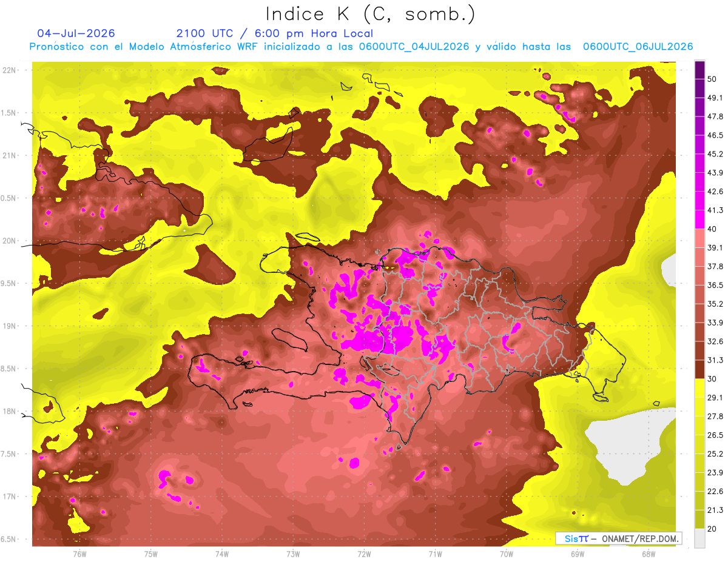
Task: Click the olive colorbar band just above 20
Action: 699,519
